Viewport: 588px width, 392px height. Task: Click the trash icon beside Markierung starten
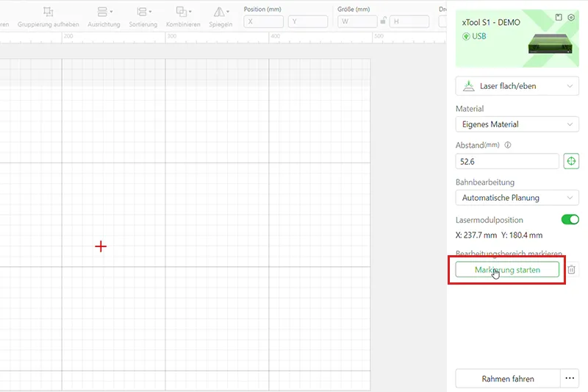click(571, 269)
